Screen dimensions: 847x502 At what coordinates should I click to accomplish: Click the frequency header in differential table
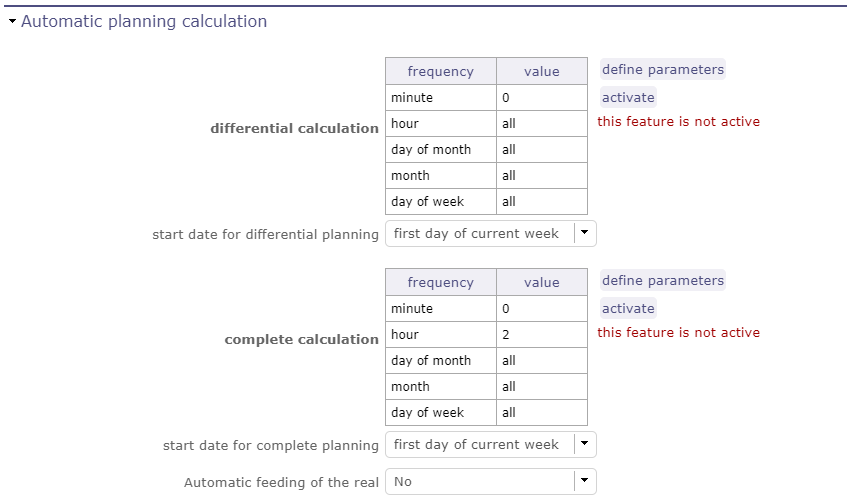(x=440, y=72)
